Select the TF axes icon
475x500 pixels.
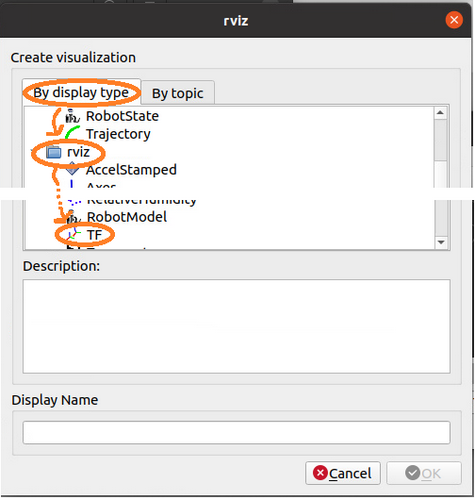point(73,234)
